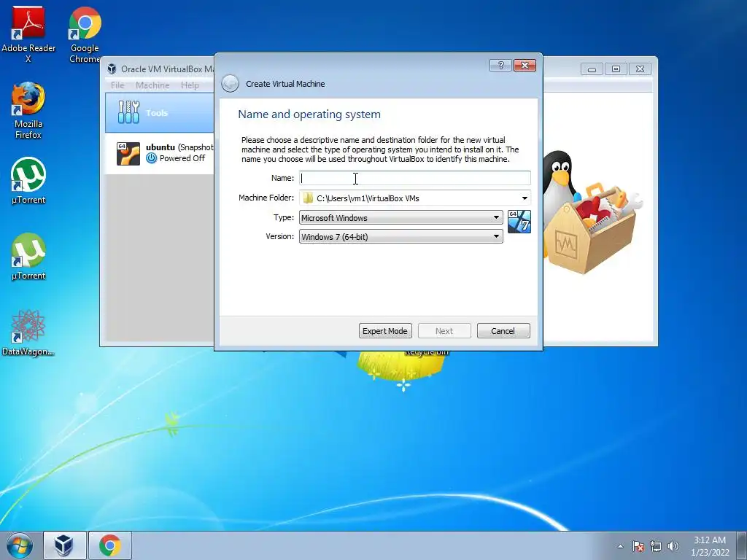Click Chrome icon in the taskbar
The image size is (747, 560).
click(110, 545)
